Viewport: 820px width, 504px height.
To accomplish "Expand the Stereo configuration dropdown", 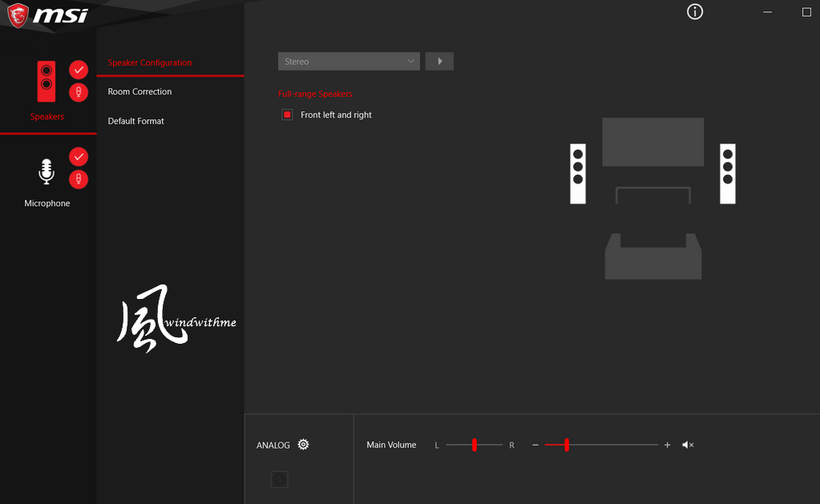I will tap(349, 61).
